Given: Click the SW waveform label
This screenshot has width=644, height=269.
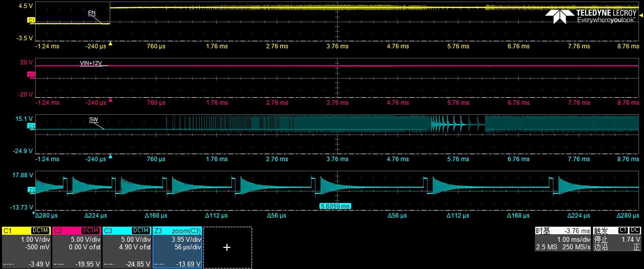Looking at the screenshot, I should coord(93,120).
